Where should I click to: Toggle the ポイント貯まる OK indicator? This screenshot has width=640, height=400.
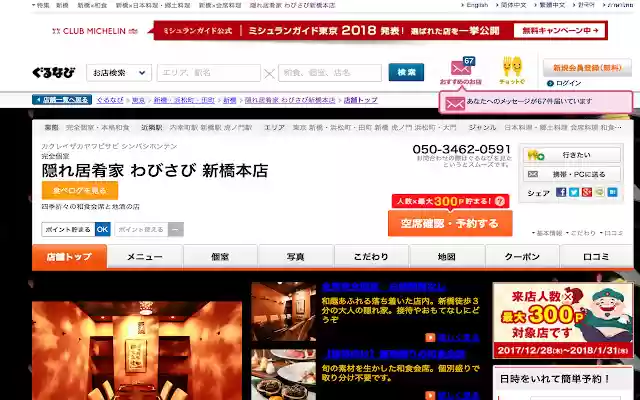click(76, 229)
